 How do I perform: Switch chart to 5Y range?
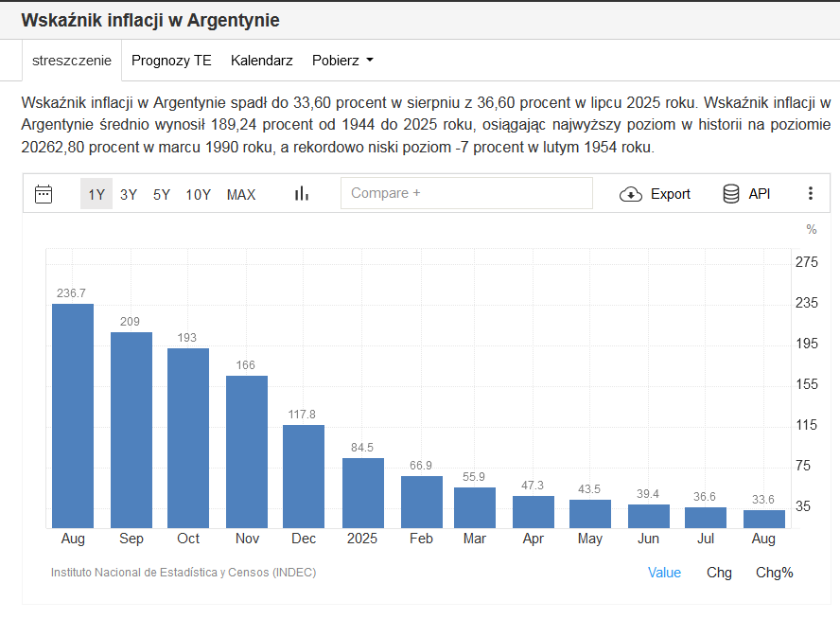[162, 194]
